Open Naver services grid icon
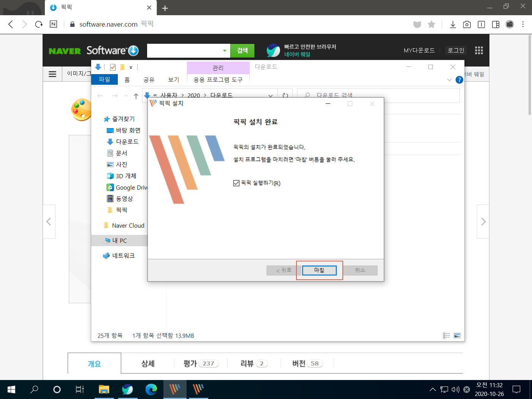Screen dimensions: 532x399 click(479, 50)
